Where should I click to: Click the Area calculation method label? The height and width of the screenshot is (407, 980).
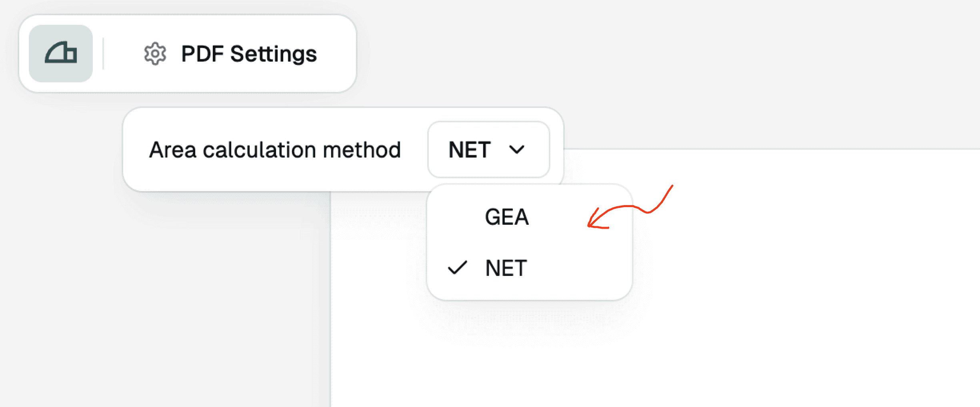coord(275,150)
